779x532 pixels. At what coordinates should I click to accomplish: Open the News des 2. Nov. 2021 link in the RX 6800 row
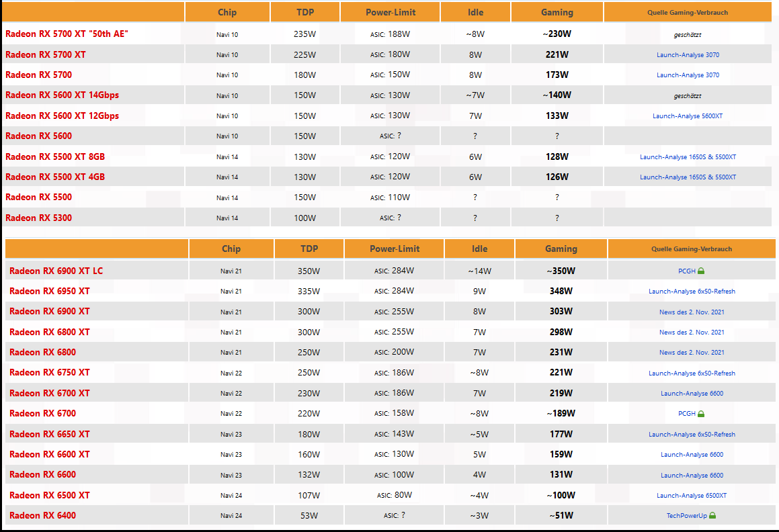click(x=692, y=353)
